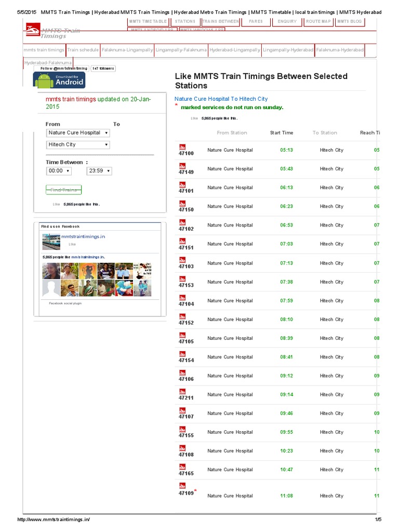Select the Hyderabad-Lingampally tab
Image resolution: width=399 pixels, height=532 pixels.
[235, 50]
